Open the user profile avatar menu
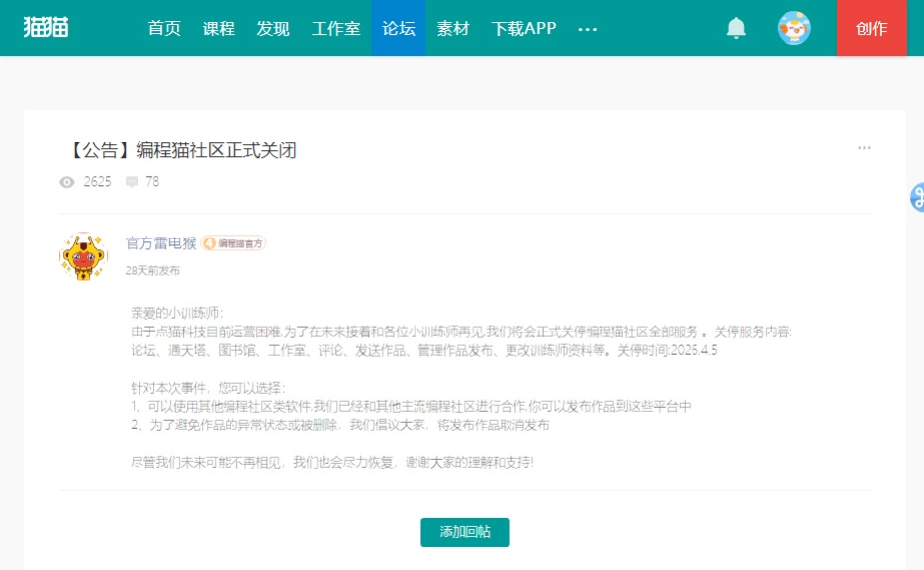This screenshot has width=924, height=570. tap(793, 28)
